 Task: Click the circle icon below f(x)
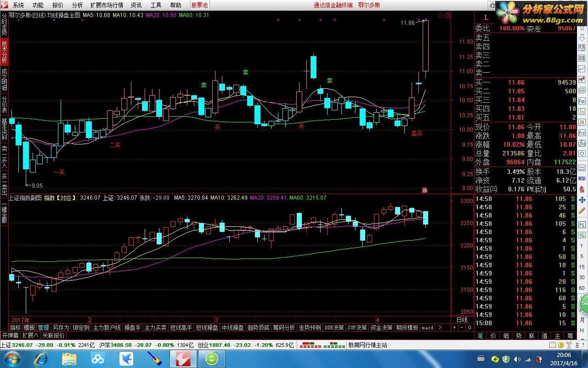(582, 154)
